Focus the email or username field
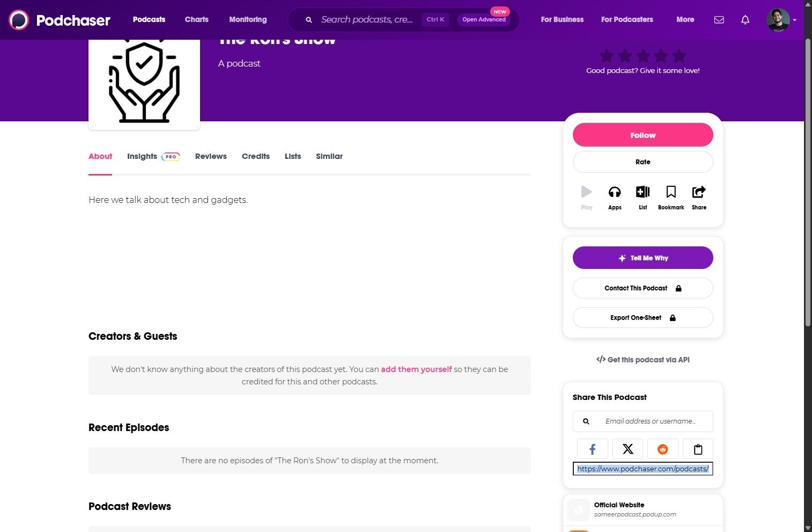812x532 pixels. 651,421
